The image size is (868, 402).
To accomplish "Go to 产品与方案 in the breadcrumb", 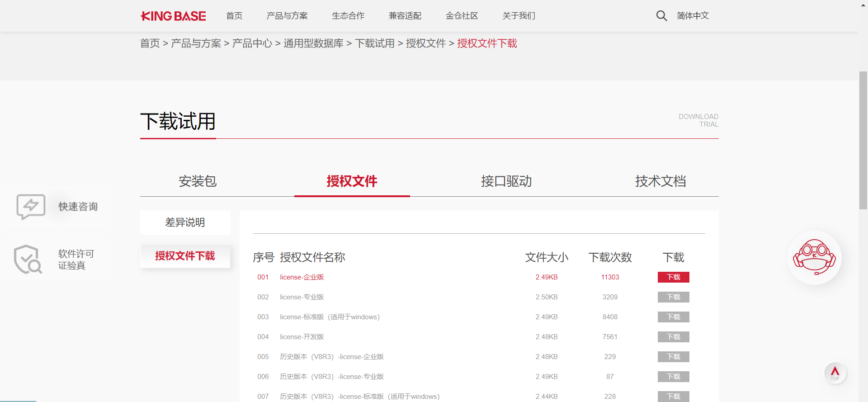I will coord(196,43).
